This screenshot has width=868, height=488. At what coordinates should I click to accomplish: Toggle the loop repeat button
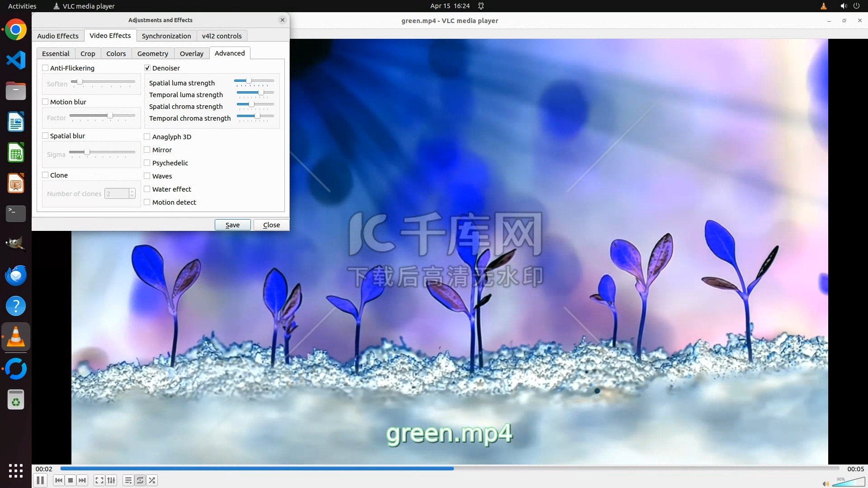(140, 480)
